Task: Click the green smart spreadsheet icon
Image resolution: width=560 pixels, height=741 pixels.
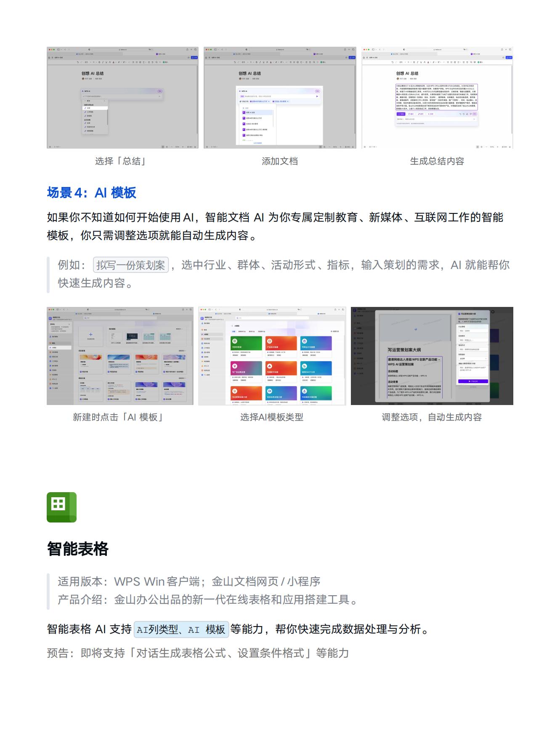Action: click(61, 507)
